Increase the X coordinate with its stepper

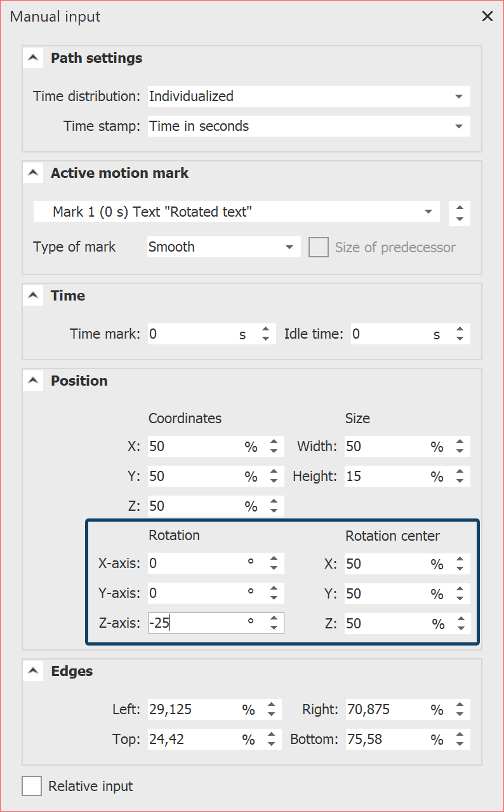pyautogui.click(x=274, y=442)
